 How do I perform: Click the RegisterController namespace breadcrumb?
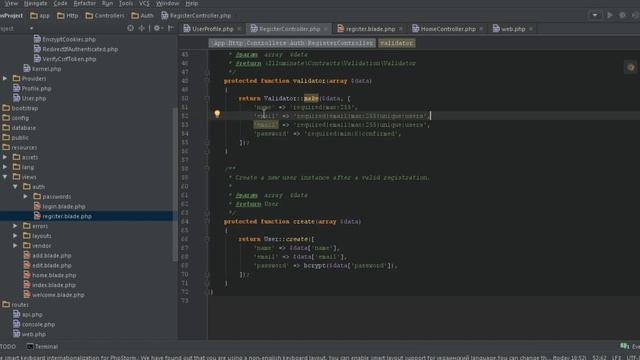(x=292, y=43)
